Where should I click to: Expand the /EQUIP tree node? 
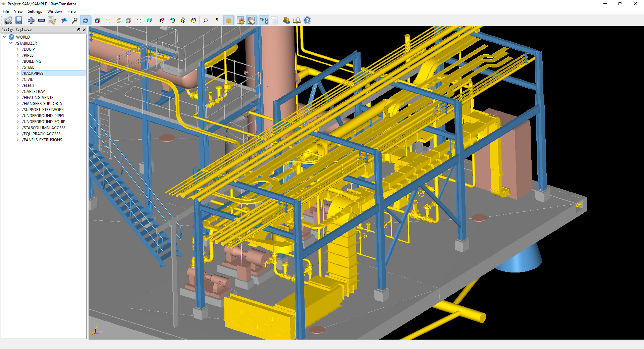(18, 49)
